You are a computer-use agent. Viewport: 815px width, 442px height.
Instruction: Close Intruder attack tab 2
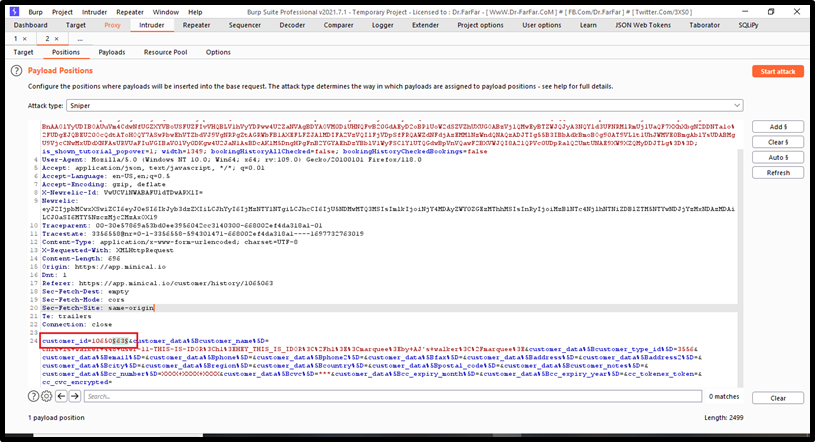click(x=57, y=38)
